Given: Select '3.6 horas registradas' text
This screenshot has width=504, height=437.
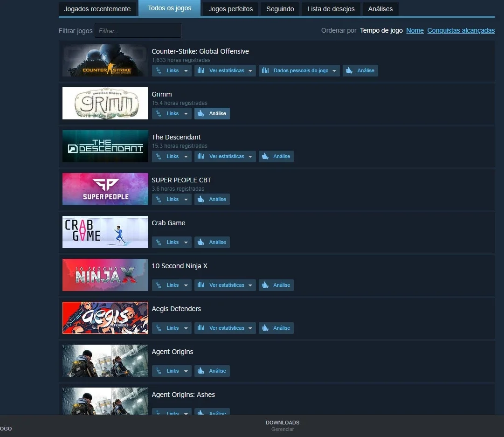Looking at the screenshot, I should pyautogui.click(x=178, y=189).
